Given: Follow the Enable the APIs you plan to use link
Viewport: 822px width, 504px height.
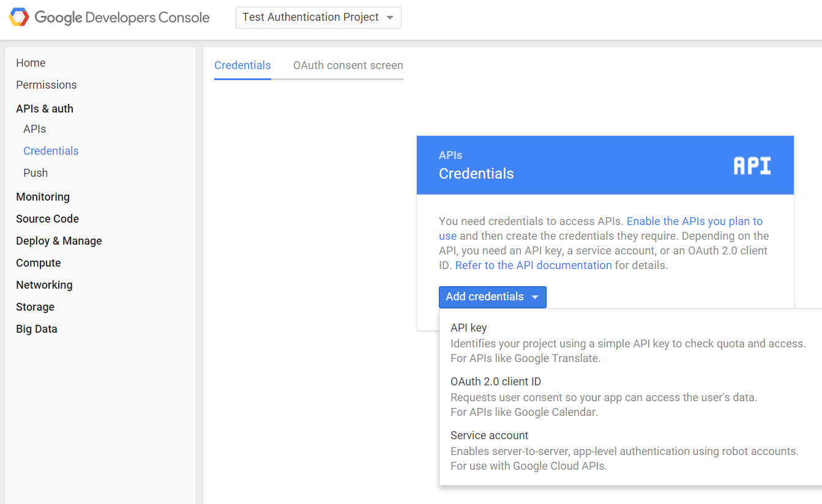Looking at the screenshot, I should tap(694, 221).
